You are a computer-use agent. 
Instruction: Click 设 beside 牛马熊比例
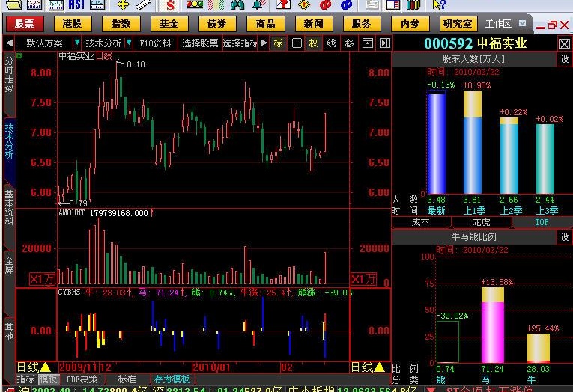coord(564,237)
